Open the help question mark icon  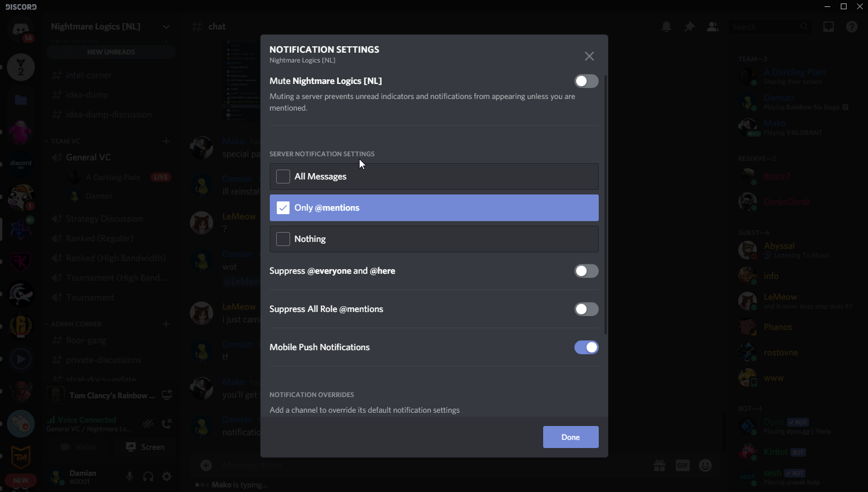coord(851,27)
